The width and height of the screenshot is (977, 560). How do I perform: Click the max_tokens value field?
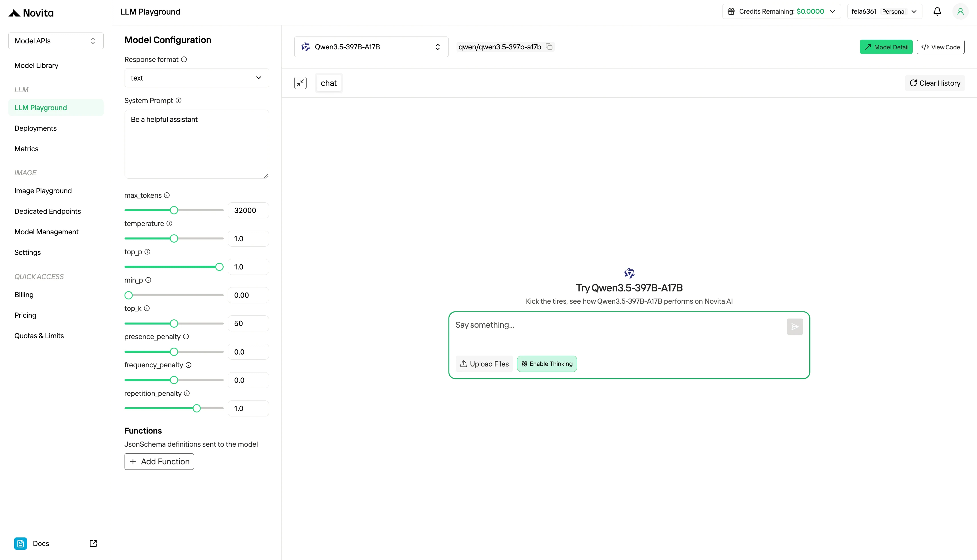coord(248,210)
